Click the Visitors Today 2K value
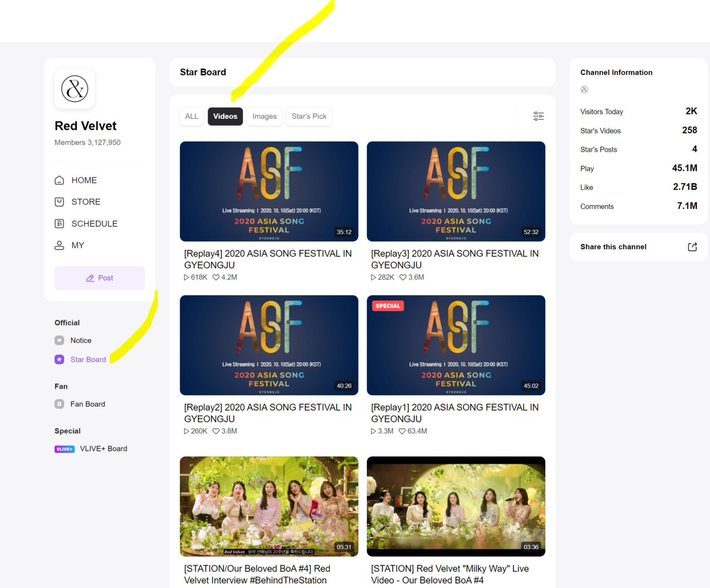 [x=691, y=111]
